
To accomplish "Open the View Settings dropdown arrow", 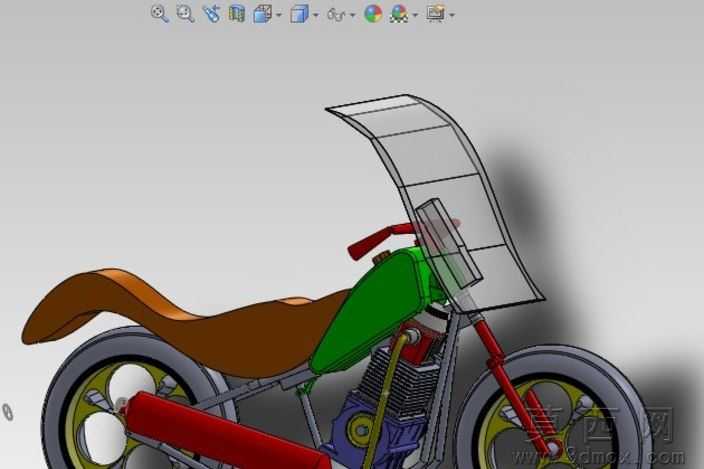I will [x=452, y=15].
